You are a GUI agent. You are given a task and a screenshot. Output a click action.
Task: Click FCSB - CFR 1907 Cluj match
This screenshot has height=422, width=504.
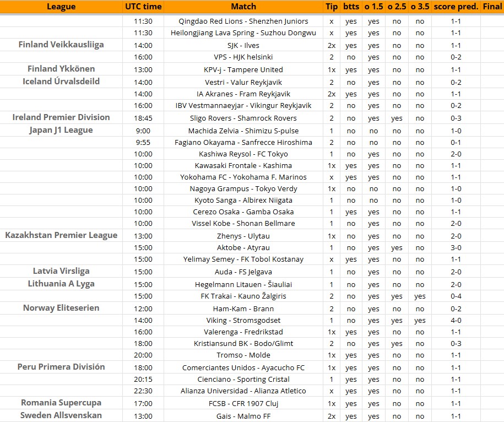coord(243,403)
